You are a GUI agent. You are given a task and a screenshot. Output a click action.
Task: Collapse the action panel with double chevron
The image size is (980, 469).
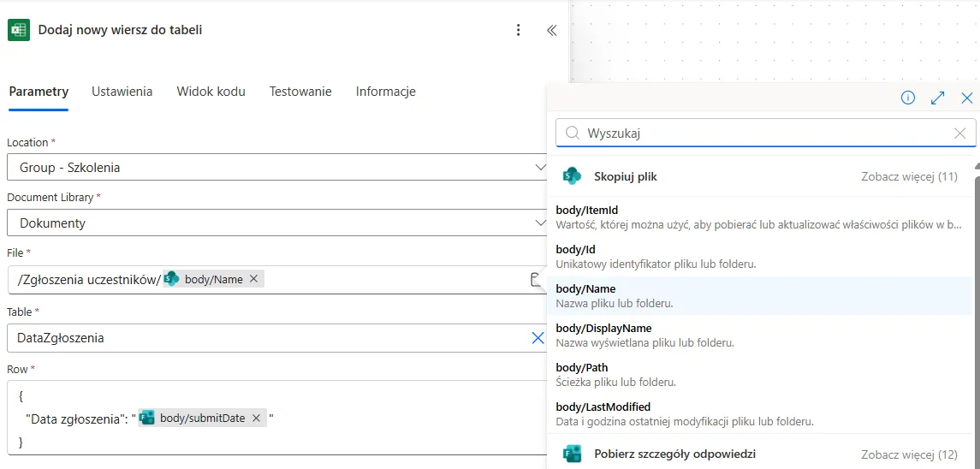click(551, 30)
